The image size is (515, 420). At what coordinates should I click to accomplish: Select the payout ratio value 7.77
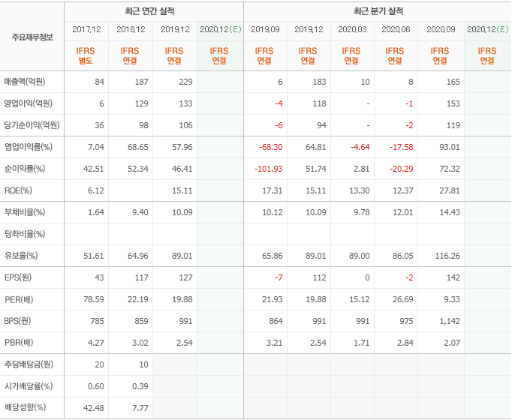pos(140,408)
